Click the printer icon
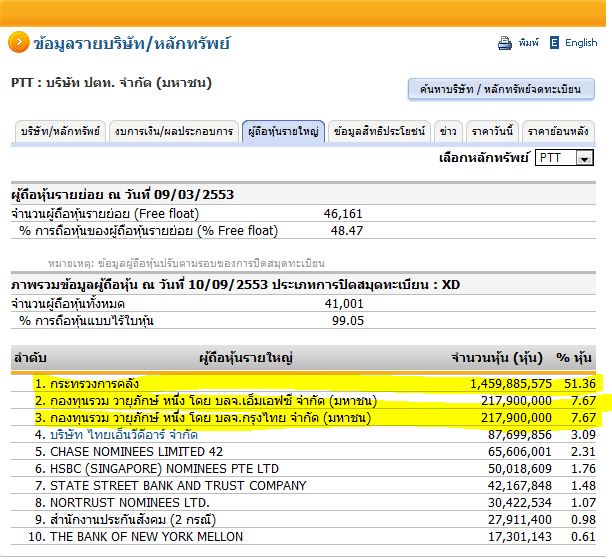This screenshot has width=612, height=559. (505, 43)
